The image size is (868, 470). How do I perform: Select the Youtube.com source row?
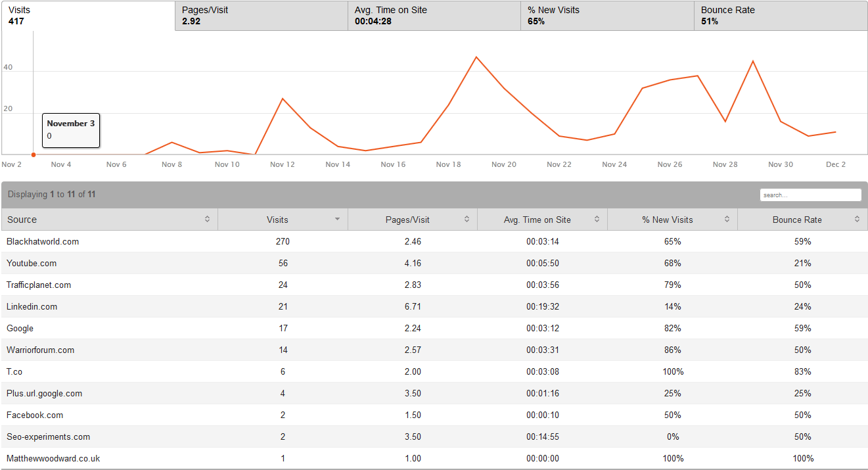(x=32, y=263)
